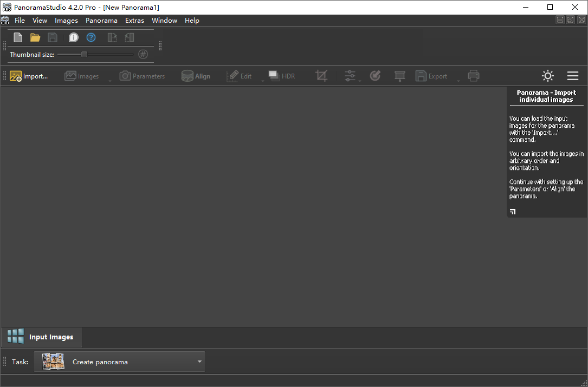Image resolution: width=588 pixels, height=387 pixels.
Task: Select the Crop tool icon
Action: 321,76
